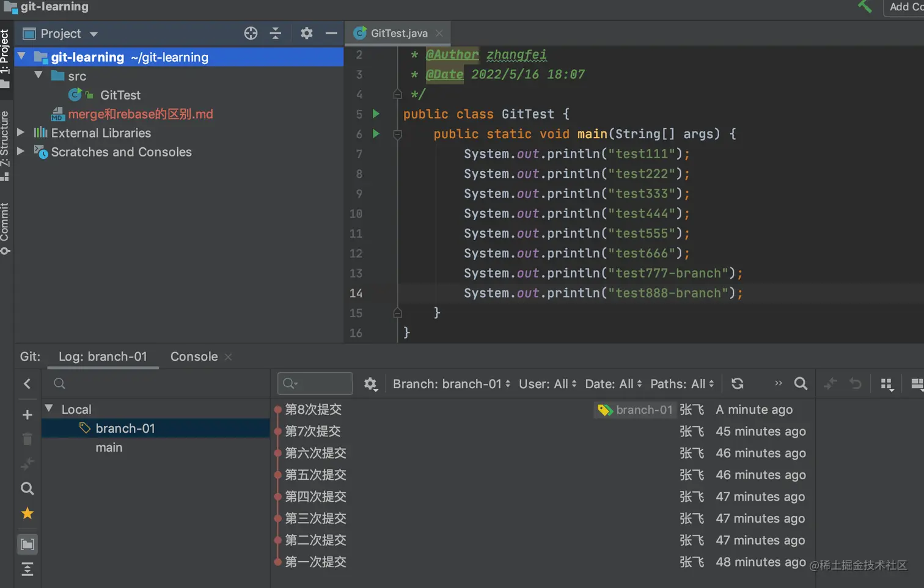Viewport: 924px width, 588px height.
Task: Open the Branch: branch-01 filter dropdown
Action: coord(451,384)
